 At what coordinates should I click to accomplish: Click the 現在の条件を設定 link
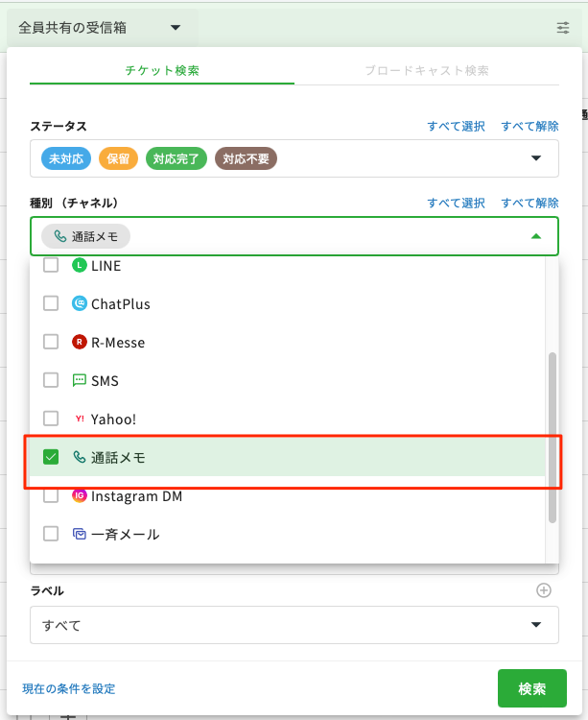69,688
